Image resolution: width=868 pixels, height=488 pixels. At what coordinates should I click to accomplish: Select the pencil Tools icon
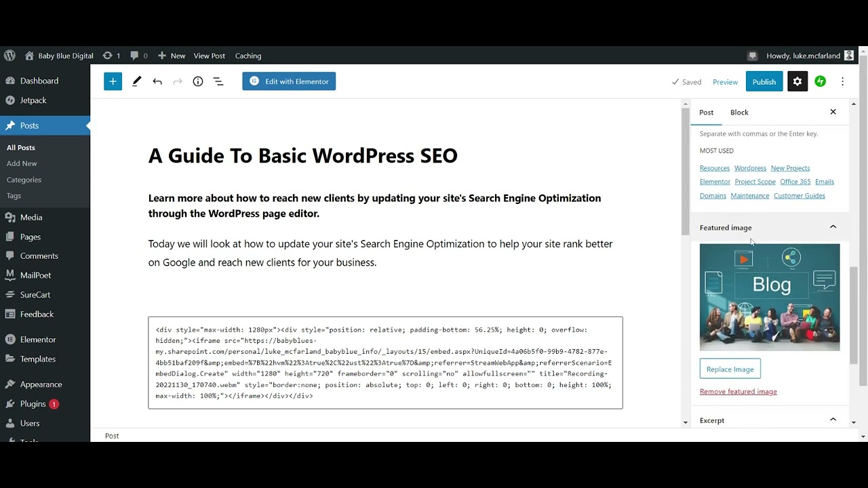click(136, 81)
